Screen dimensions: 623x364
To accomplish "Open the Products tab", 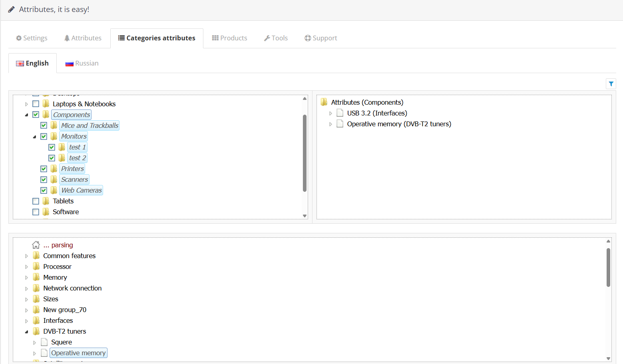I will click(229, 38).
